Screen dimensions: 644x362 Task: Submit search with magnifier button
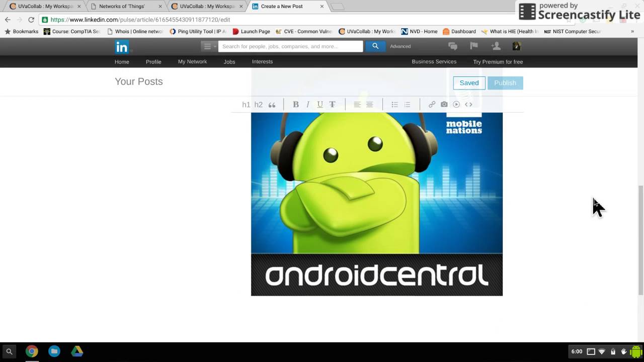tap(375, 46)
